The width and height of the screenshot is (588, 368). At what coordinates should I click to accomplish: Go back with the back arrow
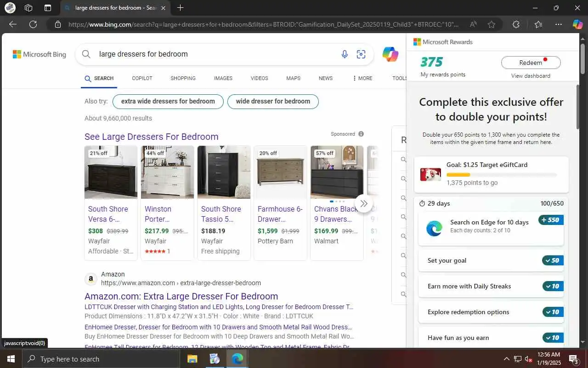[13, 24]
